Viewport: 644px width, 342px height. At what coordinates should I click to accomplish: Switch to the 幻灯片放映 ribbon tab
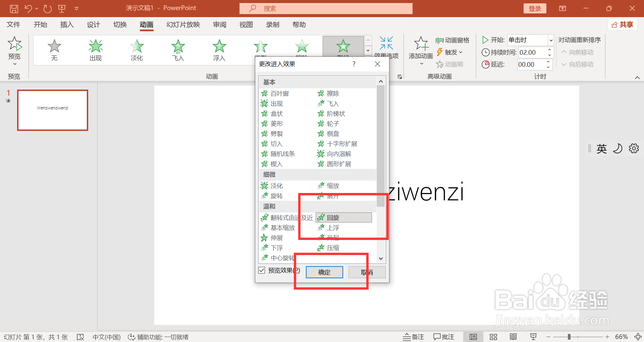(183, 25)
